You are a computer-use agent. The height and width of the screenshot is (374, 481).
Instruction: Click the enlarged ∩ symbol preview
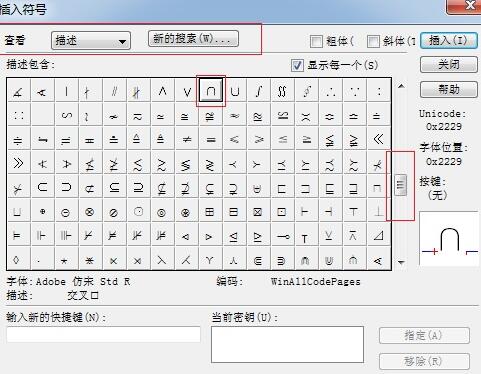point(449,239)
